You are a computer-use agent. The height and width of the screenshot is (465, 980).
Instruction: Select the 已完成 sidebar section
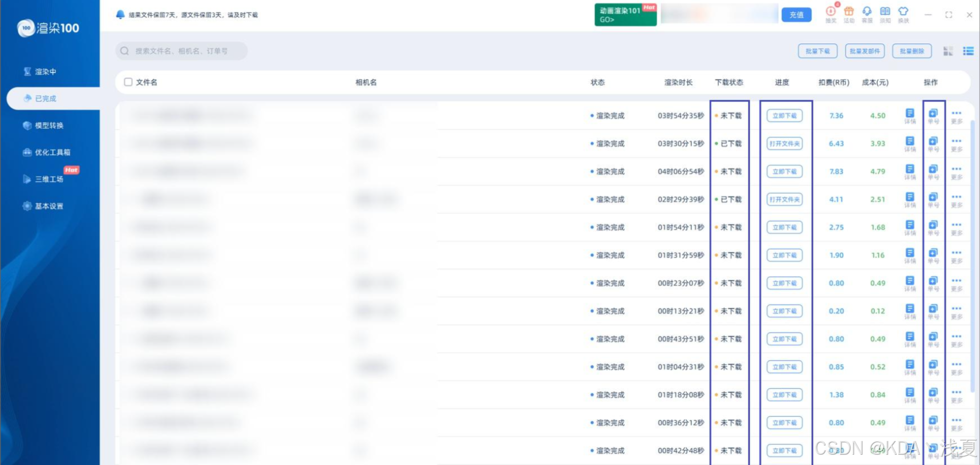click(x=53, y=99)
